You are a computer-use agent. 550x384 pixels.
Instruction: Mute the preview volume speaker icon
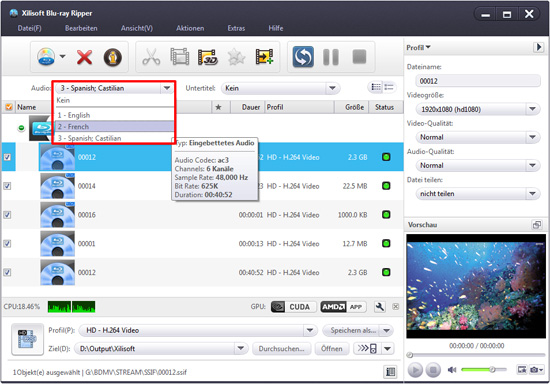point(452,370)
